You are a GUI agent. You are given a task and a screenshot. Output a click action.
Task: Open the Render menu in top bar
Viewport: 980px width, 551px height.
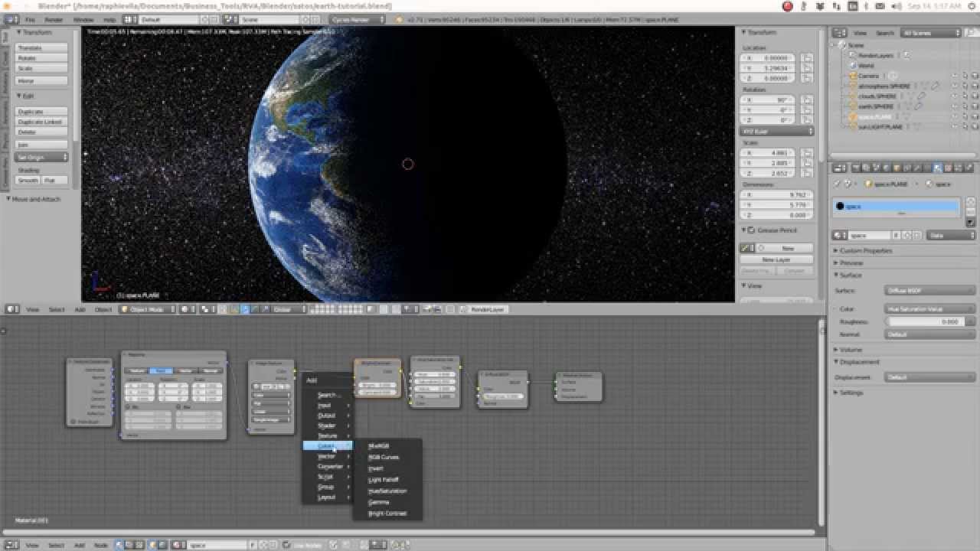tap(54, 19)
